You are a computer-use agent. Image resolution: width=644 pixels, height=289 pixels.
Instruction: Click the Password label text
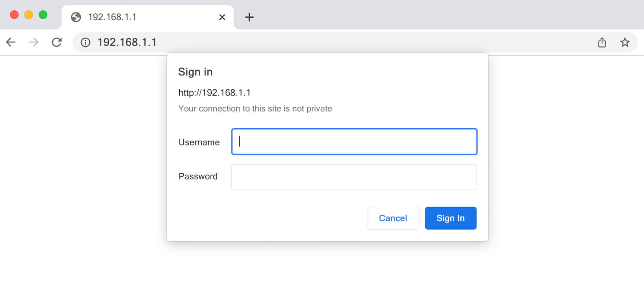(x=198, y=176)
